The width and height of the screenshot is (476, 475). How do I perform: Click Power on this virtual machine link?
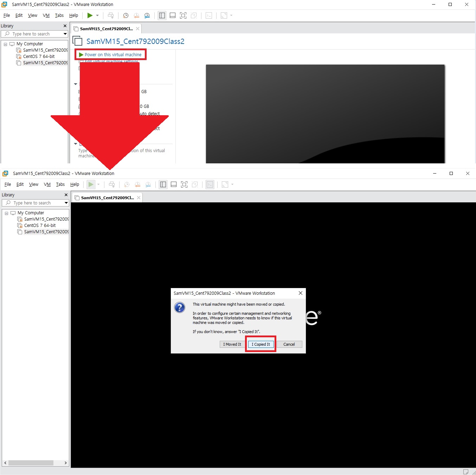click(x=113, y=55)
